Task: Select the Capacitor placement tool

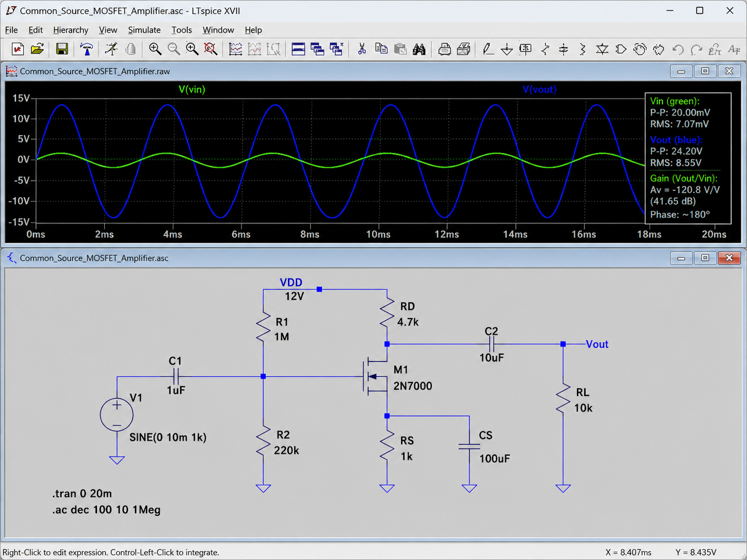Action: coord(563,49)
